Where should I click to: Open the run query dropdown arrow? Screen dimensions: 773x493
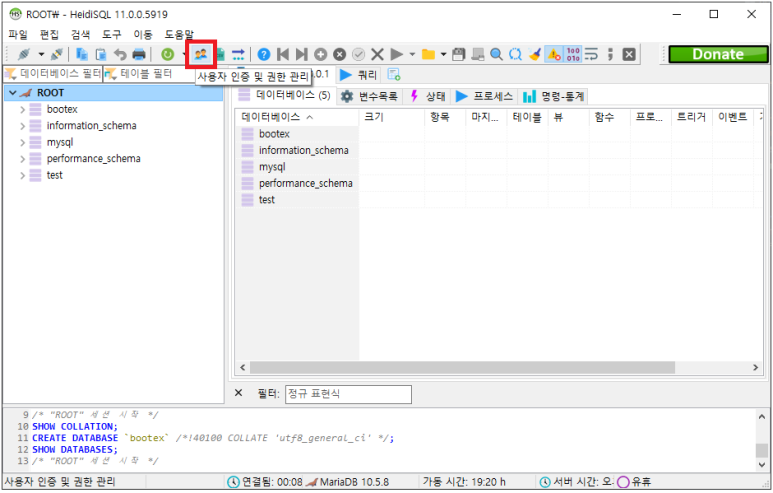[x=412, y=54]
